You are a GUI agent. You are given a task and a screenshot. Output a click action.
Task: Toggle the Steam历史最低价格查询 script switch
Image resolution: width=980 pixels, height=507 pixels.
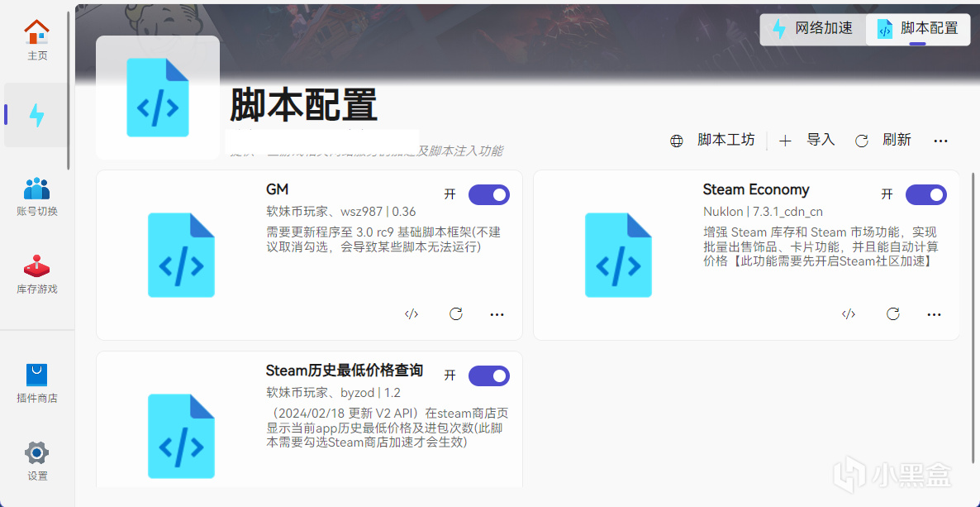coord(488,375)
